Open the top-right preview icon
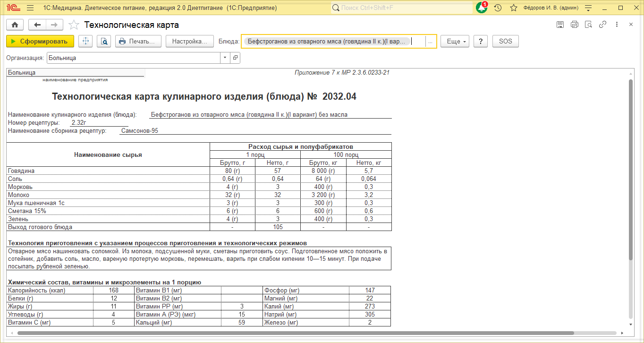 tap(588, 25)
